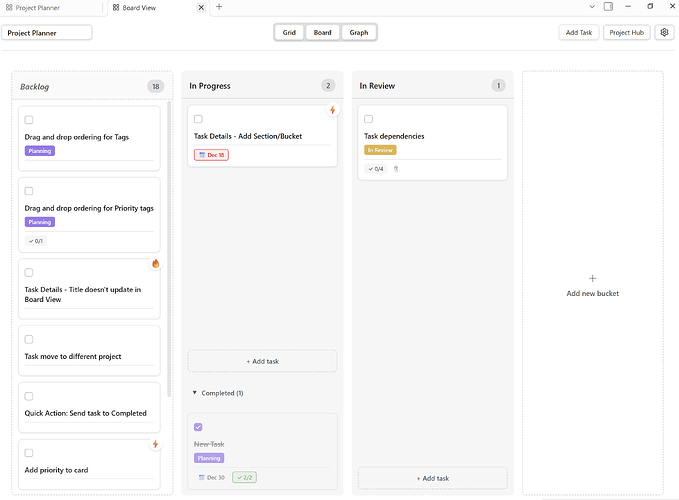Click the Dec 18 due date badge
This screenshot has width=679, height=500.
pos(211,155)
